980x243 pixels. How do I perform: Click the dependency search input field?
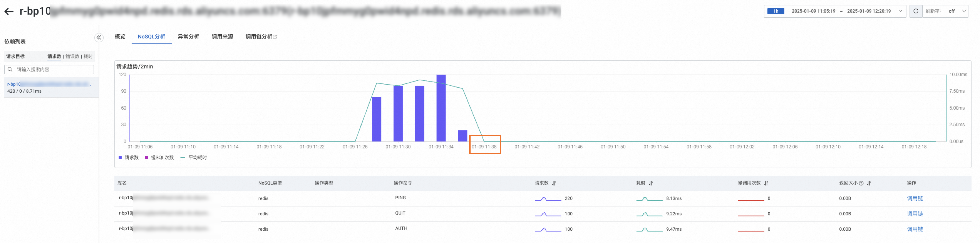pos(53,69)
